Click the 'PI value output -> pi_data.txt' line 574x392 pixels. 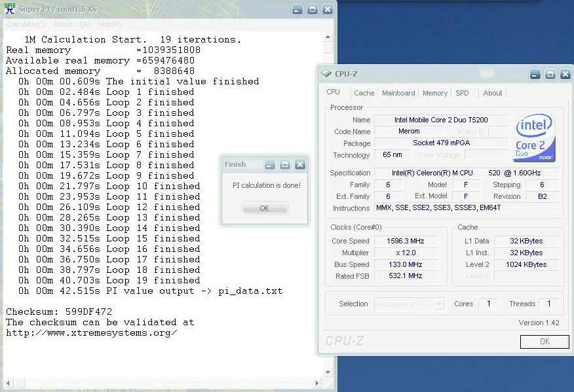[x=151, y=291]
